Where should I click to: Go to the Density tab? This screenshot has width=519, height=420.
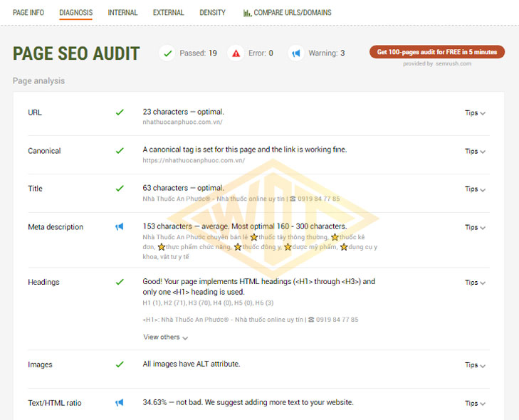pos(212,13)
